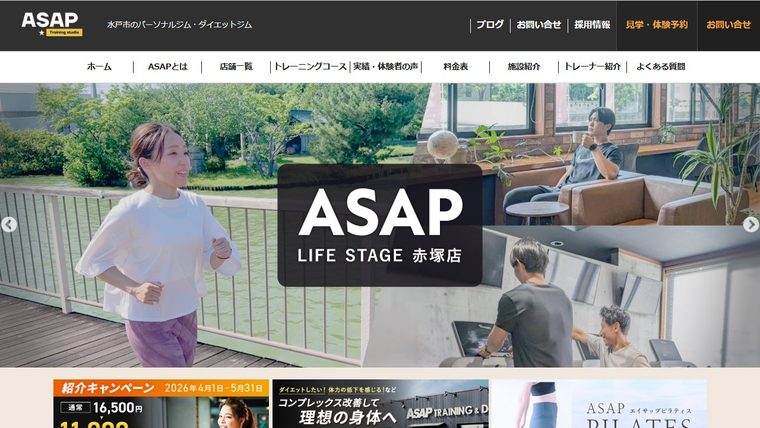Select ASAPとは in the navigation menu
This screenshot has height=428, width=760.
(x=167, y=67)
